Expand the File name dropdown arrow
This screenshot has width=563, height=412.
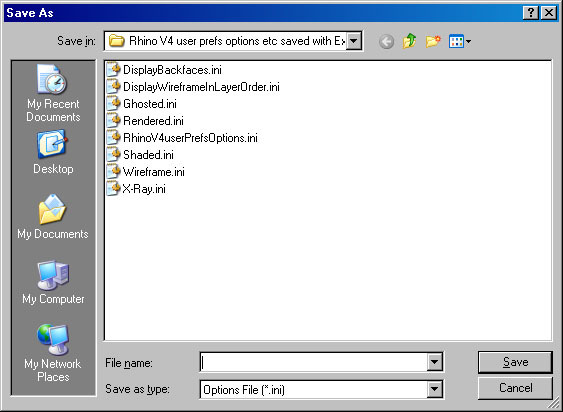[x=434, y=362]
